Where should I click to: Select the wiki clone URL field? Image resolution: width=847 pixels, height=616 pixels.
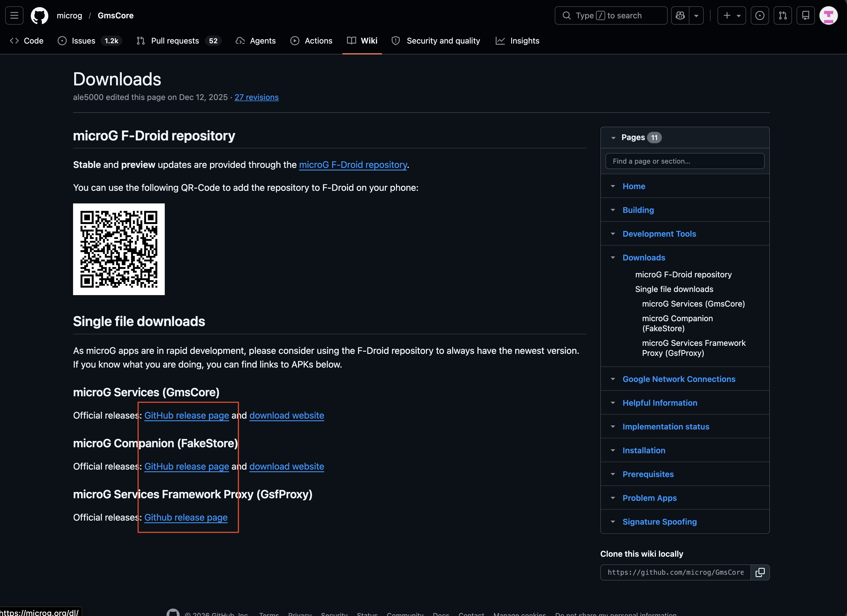coord(676,573)
